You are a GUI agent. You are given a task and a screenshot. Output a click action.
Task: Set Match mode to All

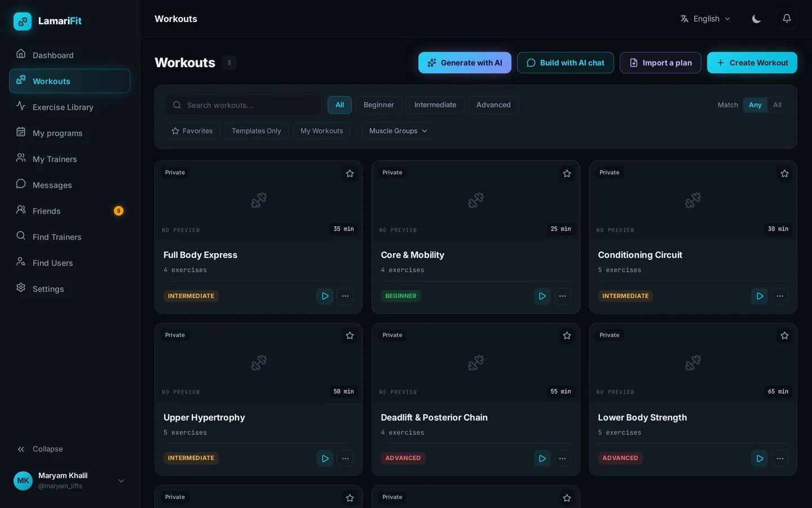[777, 105]
